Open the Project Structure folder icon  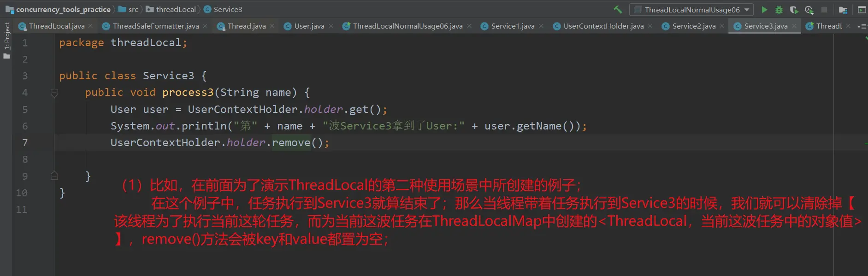point(843,10)
